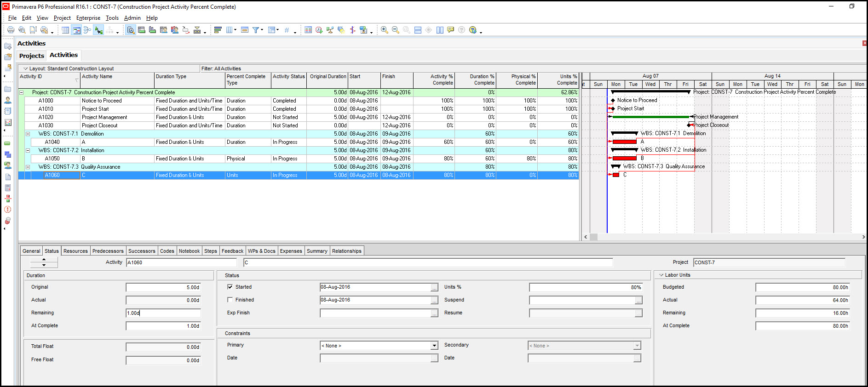
Task: Open the Risks dice icon in the sidebar
Action: [8, 221]
